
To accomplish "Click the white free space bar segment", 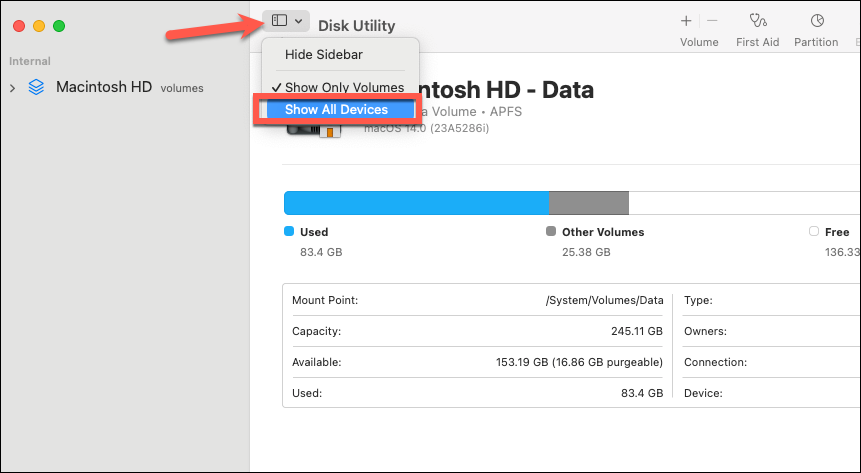I will [x=745, y=203].
